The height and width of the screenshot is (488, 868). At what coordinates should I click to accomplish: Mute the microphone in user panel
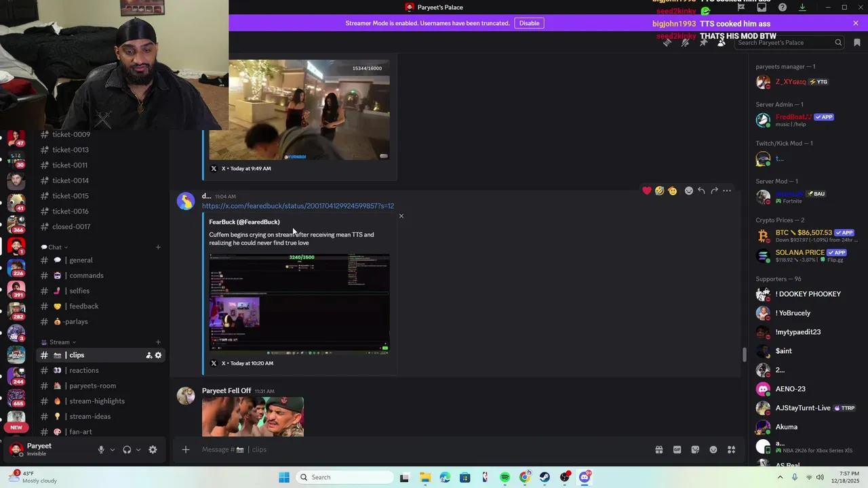(x=101, y=450)
